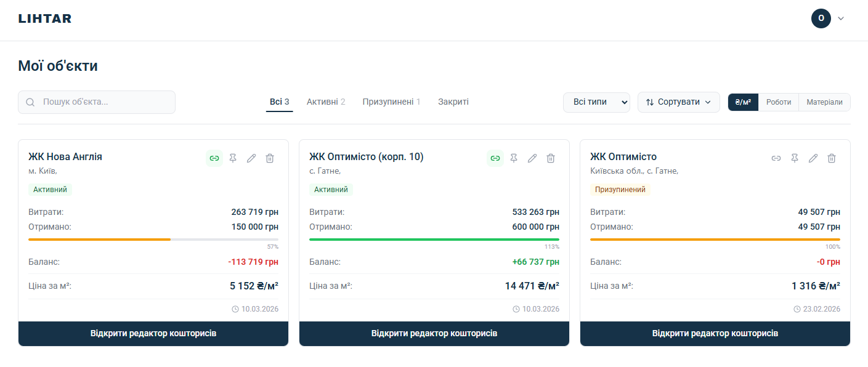Edit ЖК Оптимісто (корп. 10)
The image size is (868, 367).
[x=532, y=158]
